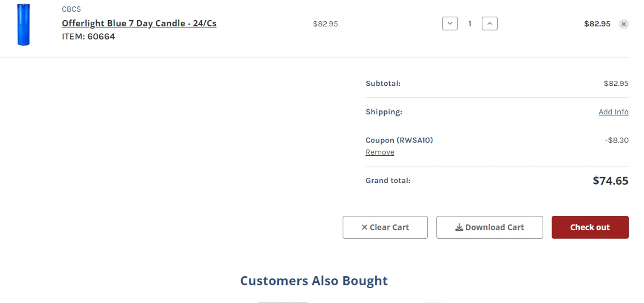
Task: Click the CBCS brand label
Action: 71,9
